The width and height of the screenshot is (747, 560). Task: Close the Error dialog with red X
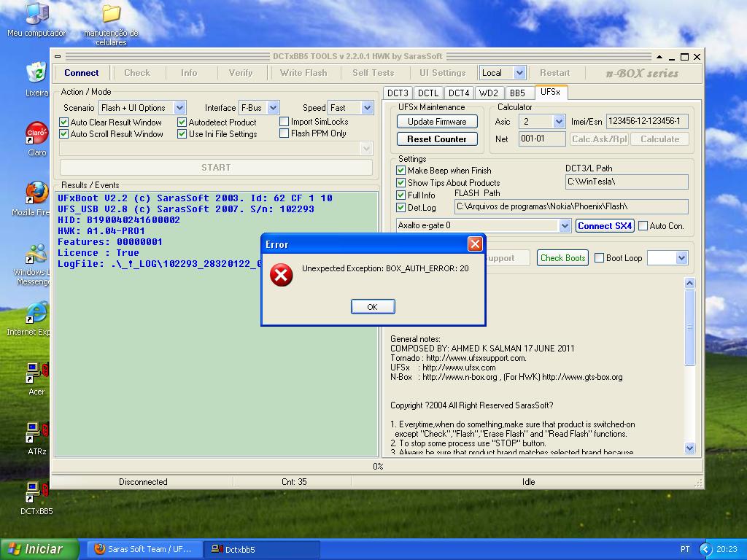[475, 244]
